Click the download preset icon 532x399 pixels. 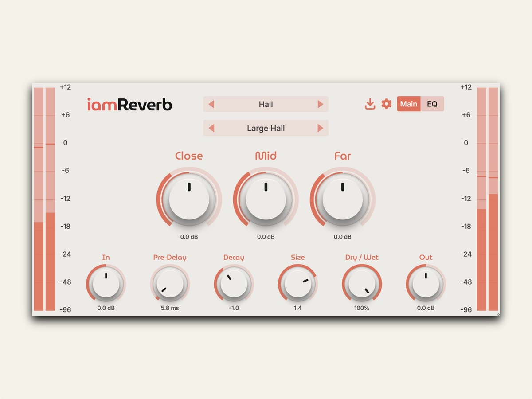coord(370,104)
